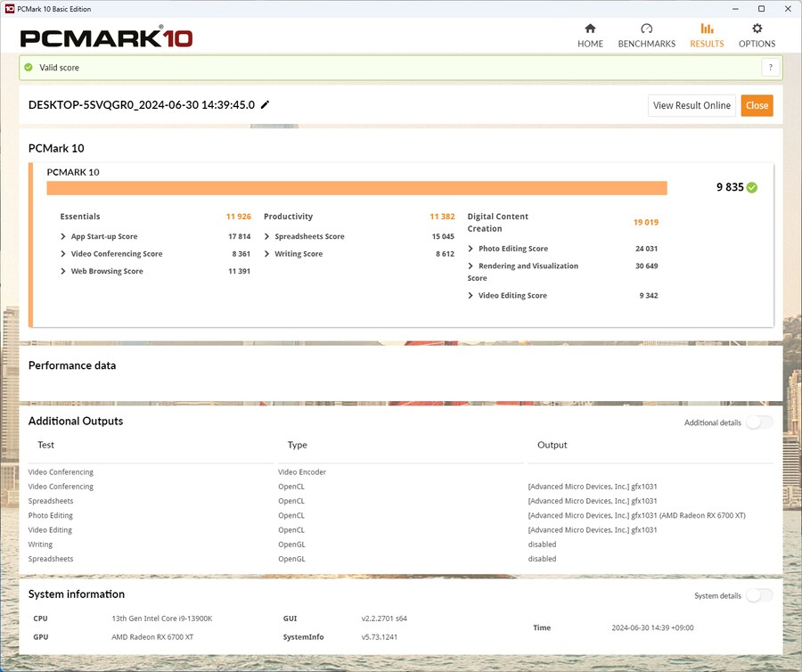The width and height of the screenshot is (802, 672).
Task: Open the Home icon in navigation
Action: click(590, 29)
